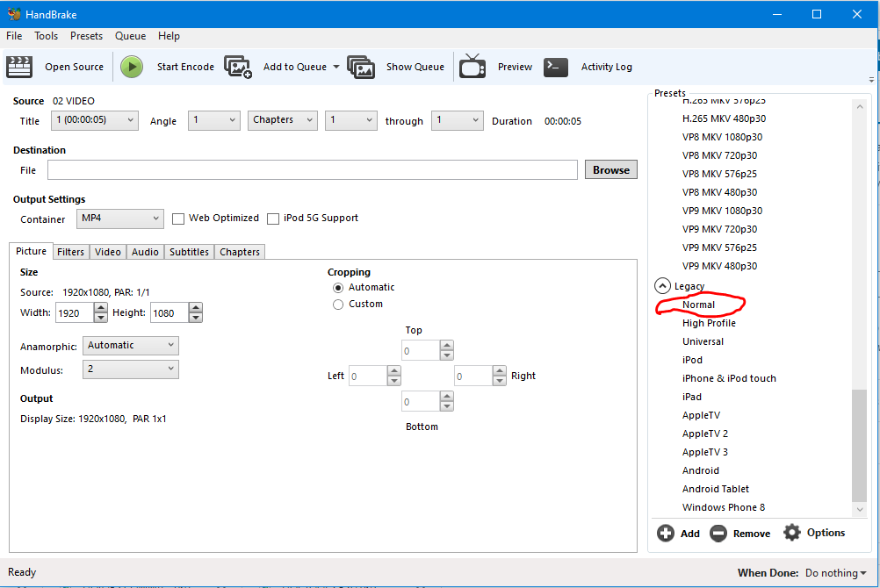Choose the Android Tablet preset
Image resolution: width=880 pixels, height=588 pixels.
(x=716, y=489)
